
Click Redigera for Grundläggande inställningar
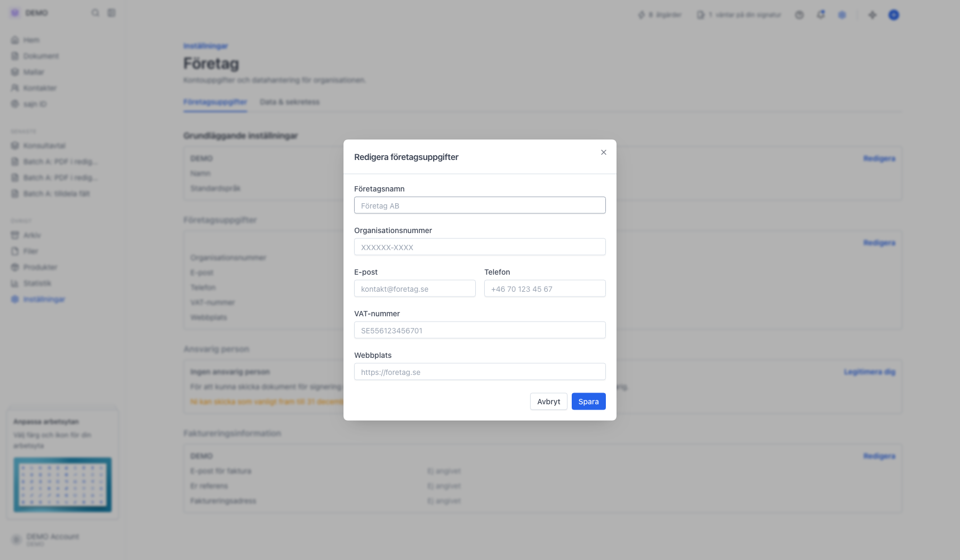point(879,158)
